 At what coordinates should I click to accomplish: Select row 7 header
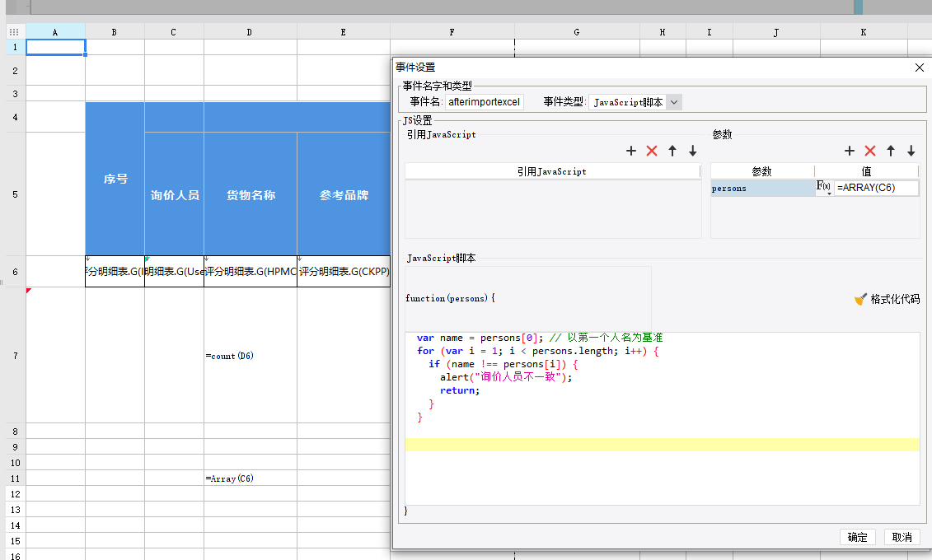point(16,356)
